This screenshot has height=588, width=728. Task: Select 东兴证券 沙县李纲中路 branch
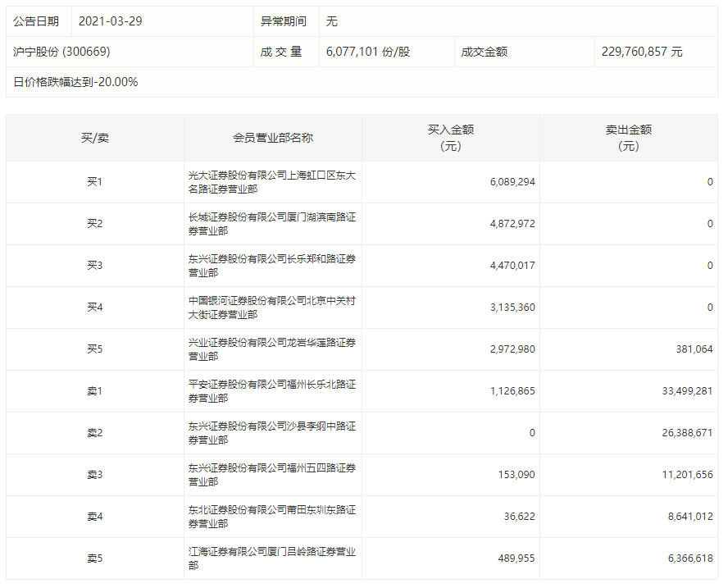click(x=271, y=433)
